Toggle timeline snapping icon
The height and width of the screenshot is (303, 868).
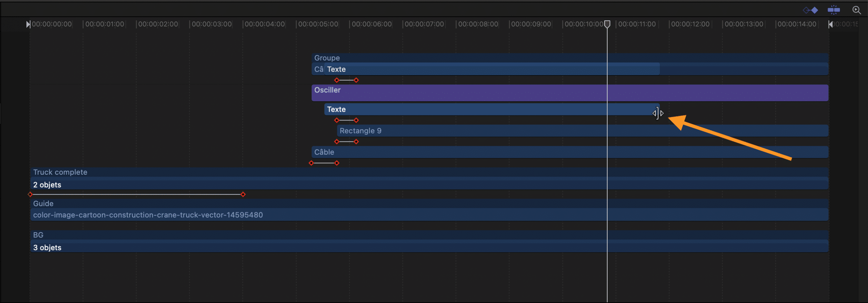[x=834, y=10]
